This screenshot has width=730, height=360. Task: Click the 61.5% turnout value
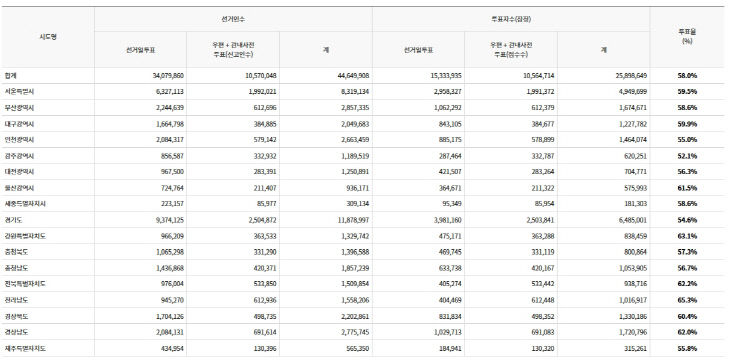pyautogui.click(x=687, y=188)
